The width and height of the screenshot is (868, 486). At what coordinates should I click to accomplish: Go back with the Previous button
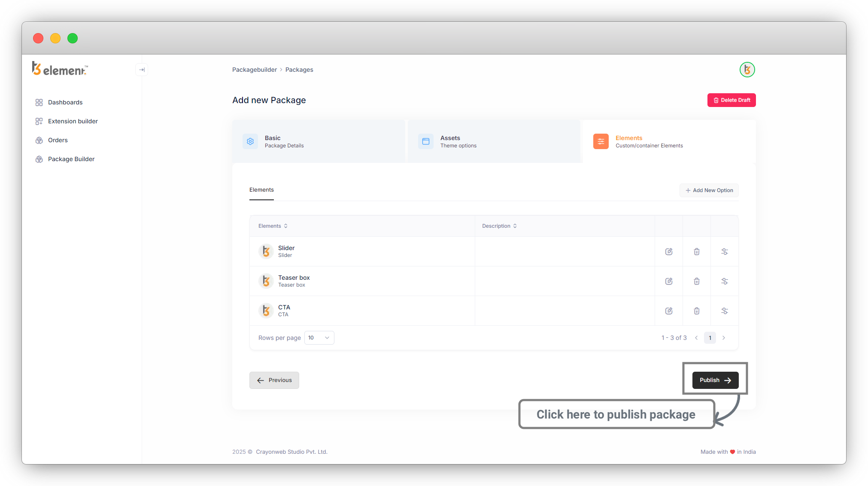274,380
